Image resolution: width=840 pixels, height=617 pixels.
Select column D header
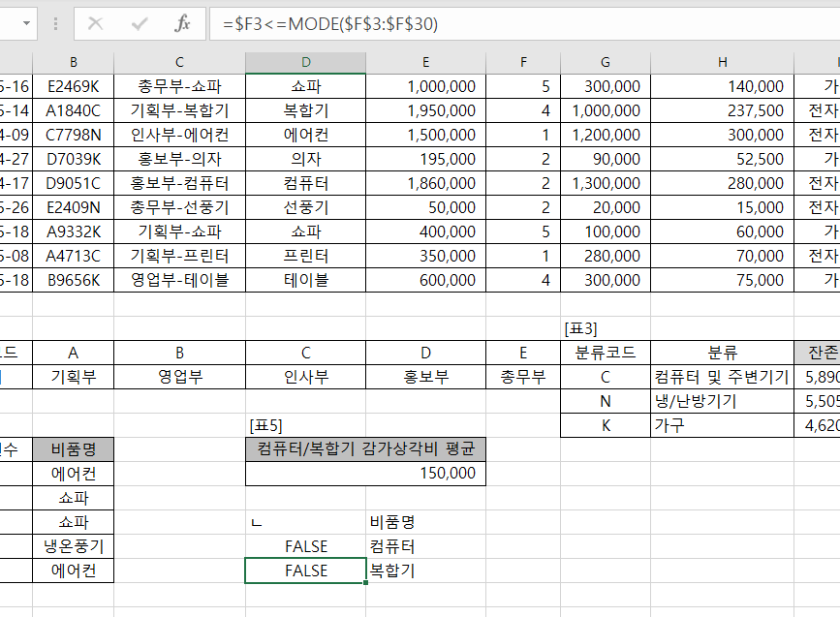(x=305, y=63)
